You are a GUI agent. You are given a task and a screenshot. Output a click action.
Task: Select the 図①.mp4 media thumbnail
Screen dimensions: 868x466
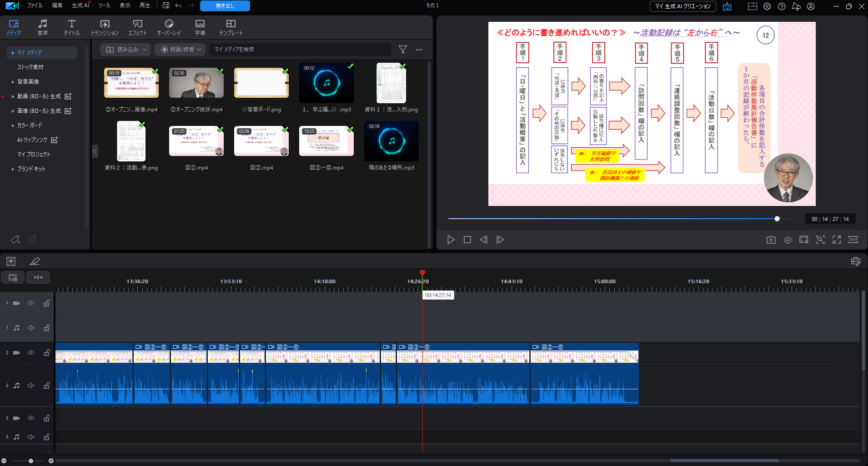tap(196, 142)
